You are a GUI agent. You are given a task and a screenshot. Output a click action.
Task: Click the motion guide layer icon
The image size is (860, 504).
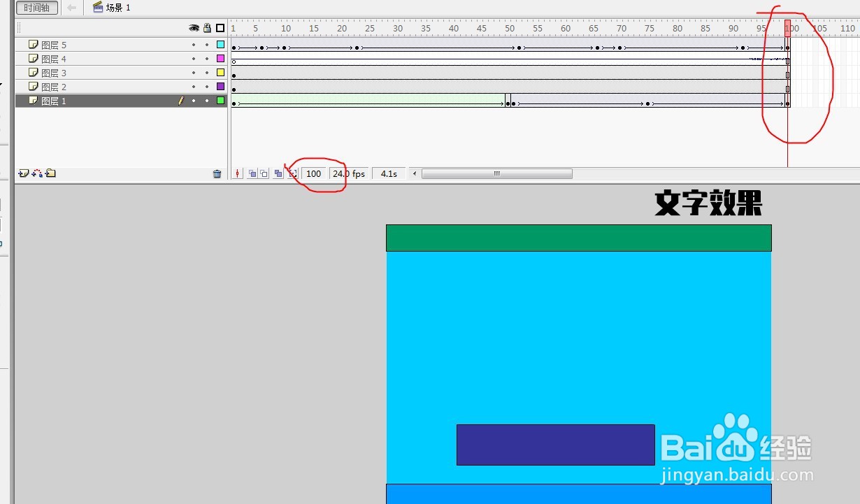tap(37, 173)
